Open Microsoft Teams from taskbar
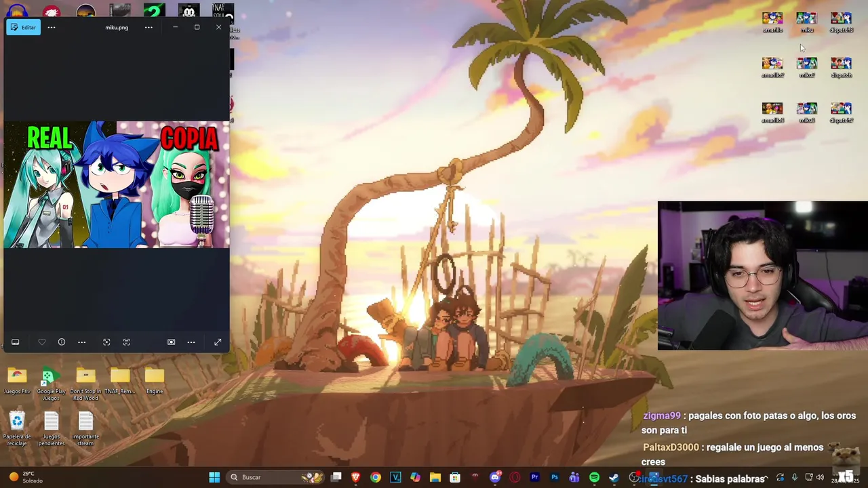This screenshot has width=868, height=488. [x=574, y=477]
